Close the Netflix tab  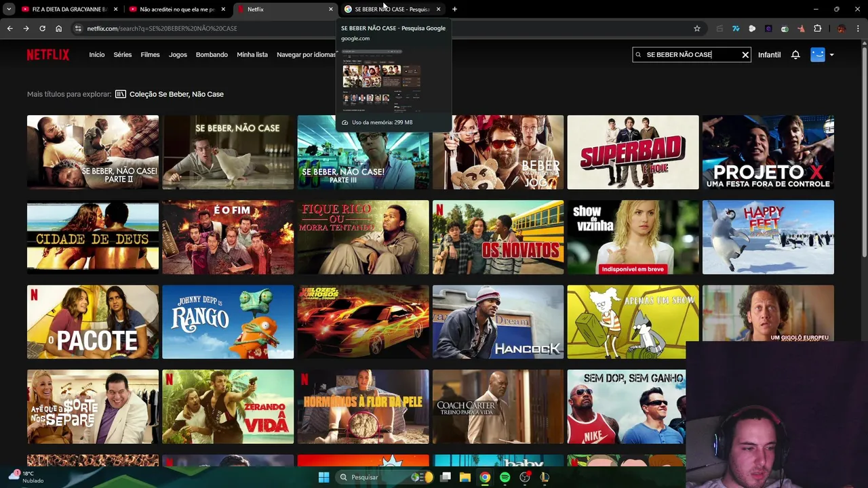[331, 9]
